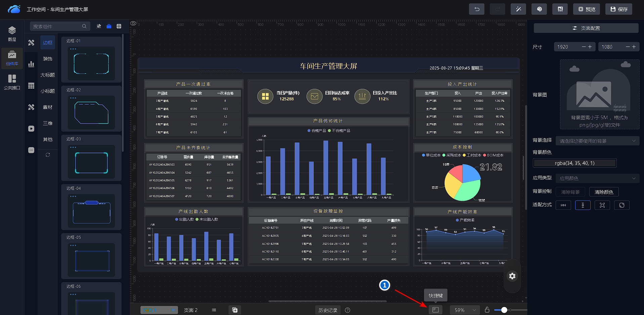
Task: Switch to the 页面 2 tab
Action: (x=190, y=310)
